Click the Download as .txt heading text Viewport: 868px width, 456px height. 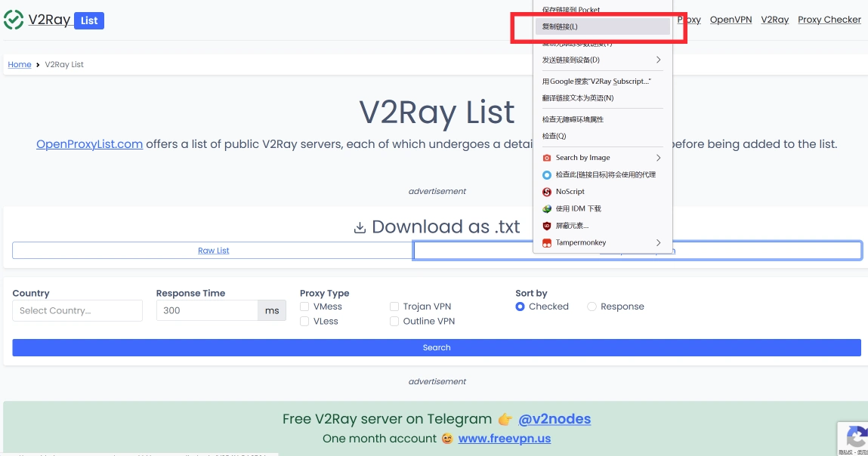pos(446,227)
